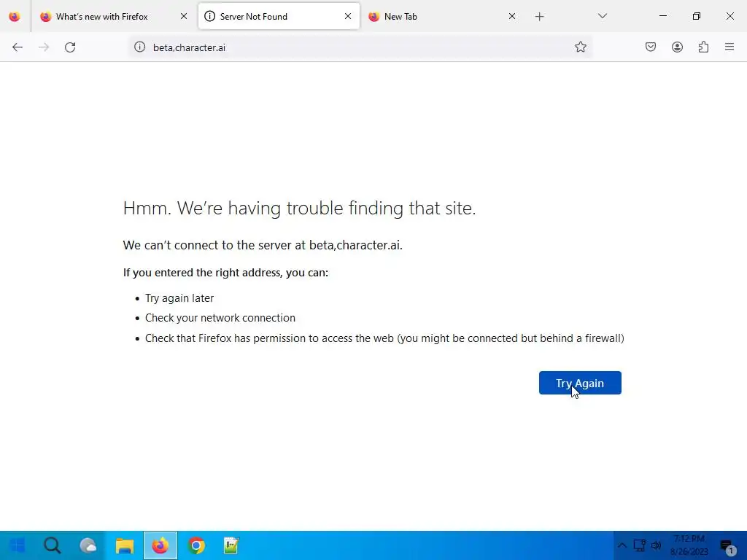Open the Extensions puzzle icon
747x560 pixels.
click(x=703, y=47)
